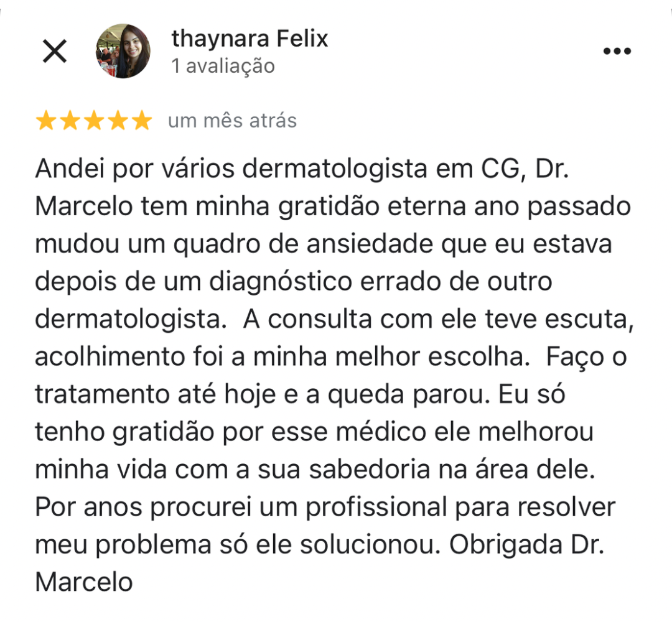This screenshot has width=672, height=622.
Task: Click the fifth rating star
Action: tap(142, 121)
